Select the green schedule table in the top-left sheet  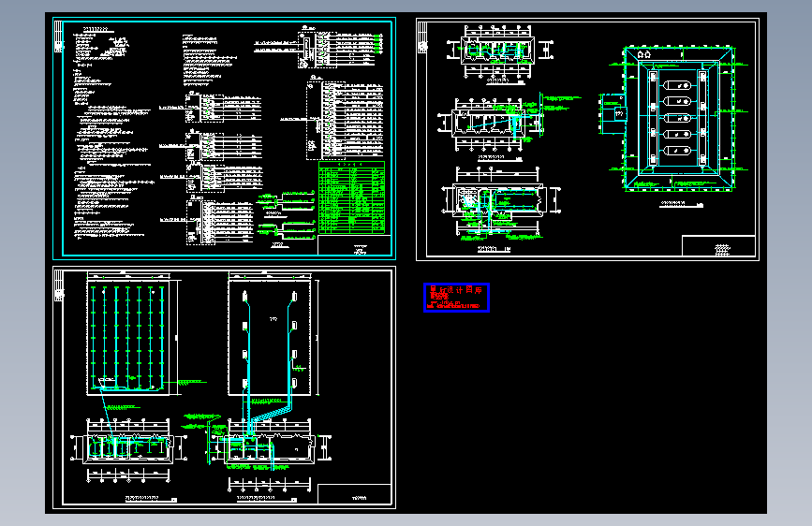[351, 197]
